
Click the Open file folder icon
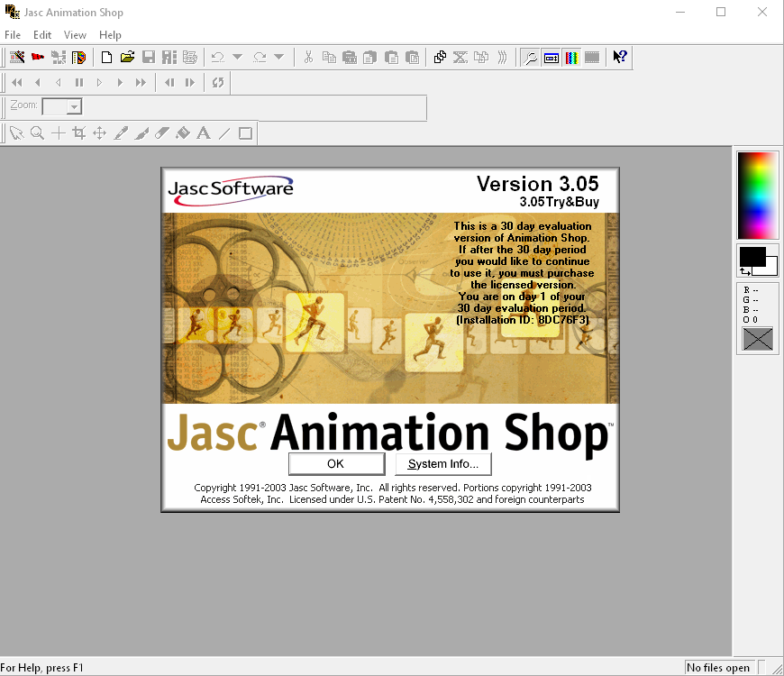pyautogui.click(x=127, y=57)
